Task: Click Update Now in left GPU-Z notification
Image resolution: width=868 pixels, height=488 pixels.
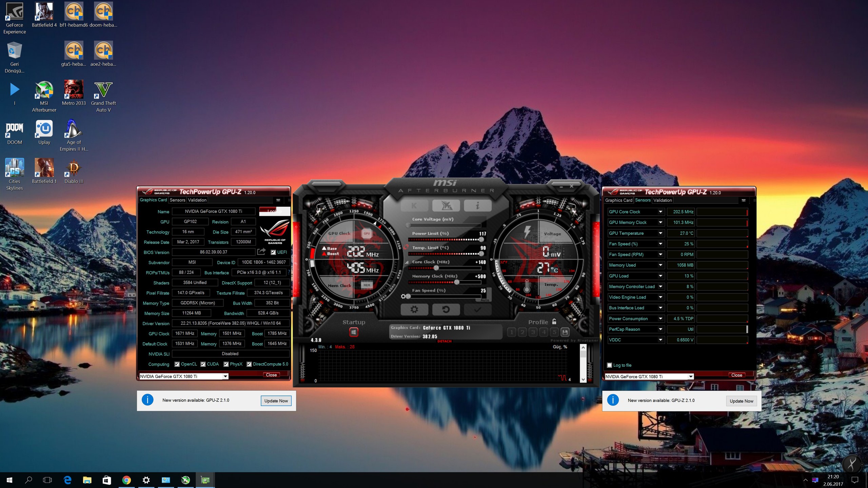Action: (276, 401)
